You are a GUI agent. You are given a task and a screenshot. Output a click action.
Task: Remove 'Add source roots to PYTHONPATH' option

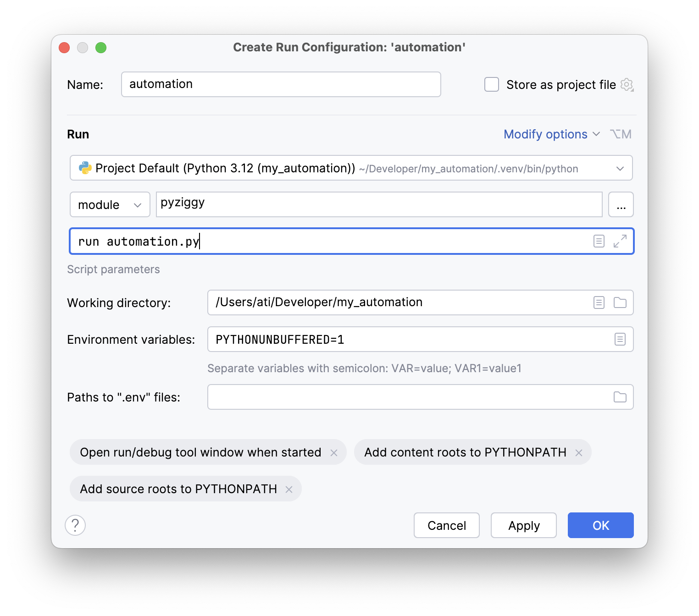click(x=289, y=489)
